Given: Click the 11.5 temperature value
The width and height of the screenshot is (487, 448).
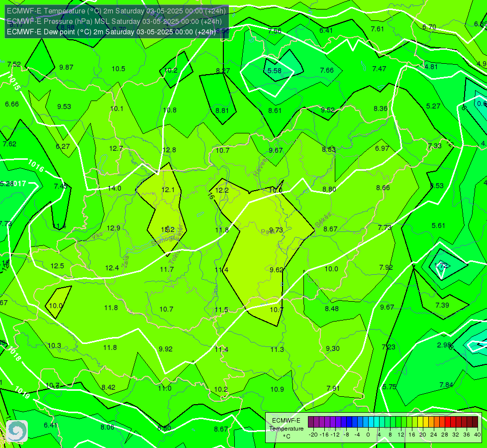Looking at the screenshot, I should [x=221, y=310].
